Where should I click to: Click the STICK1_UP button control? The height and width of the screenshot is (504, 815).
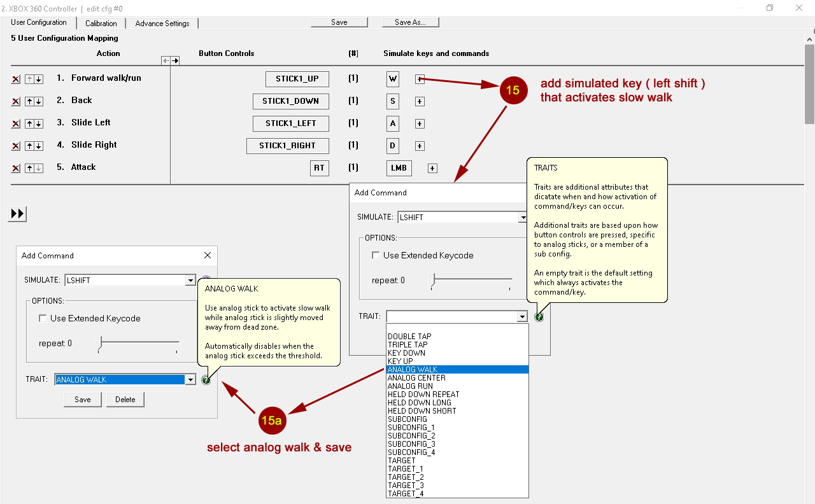point(297,79)
